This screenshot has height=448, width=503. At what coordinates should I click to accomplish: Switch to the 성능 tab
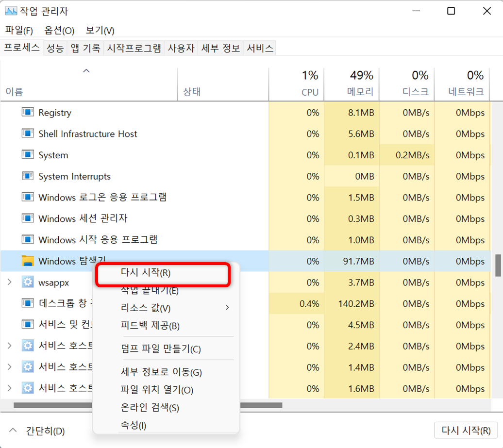pyautogui.click(x=55, y=48)
